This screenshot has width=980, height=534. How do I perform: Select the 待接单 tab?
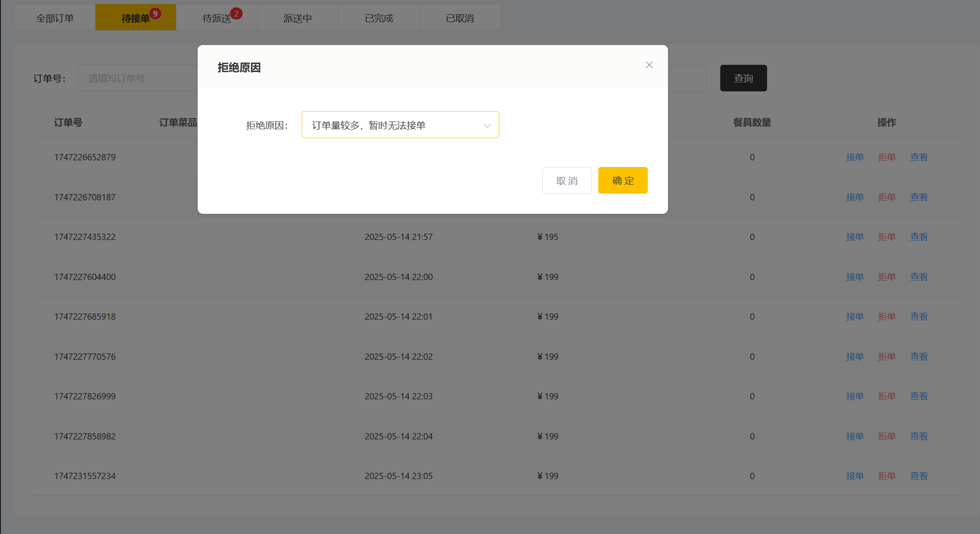coord(135,18)
